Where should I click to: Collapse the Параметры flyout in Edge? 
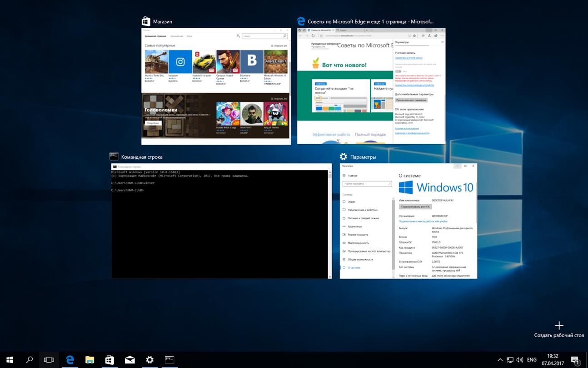tap(443, 42)
